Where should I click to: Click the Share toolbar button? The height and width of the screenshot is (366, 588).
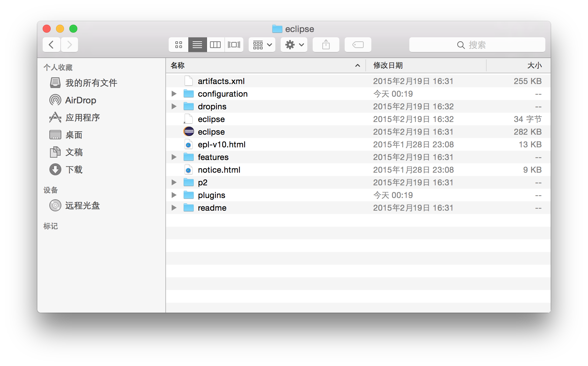pos(326,45)
